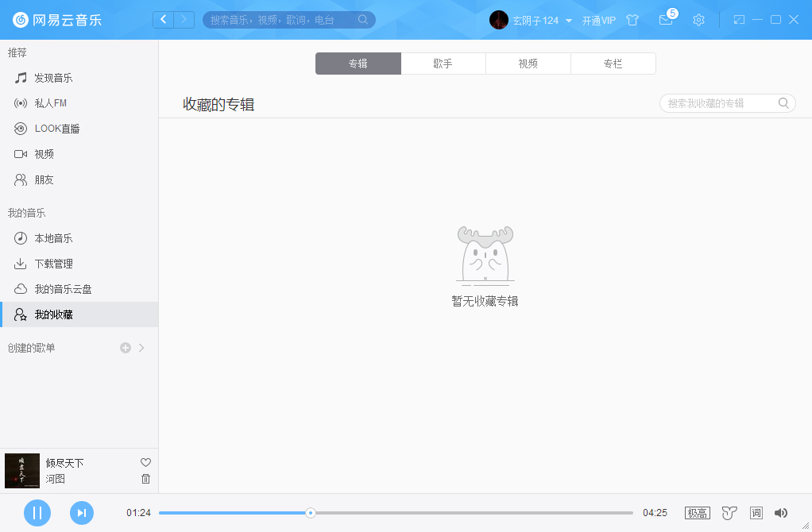This screenshot has width=812, height=532.
Task: Switch to the 专栏 tab
Action: 613,63
